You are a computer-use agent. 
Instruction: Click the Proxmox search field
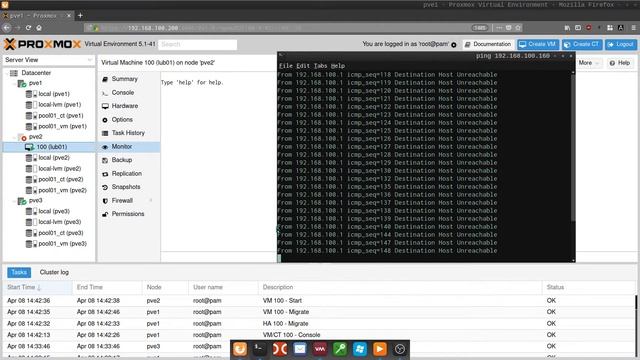click(198, 44)
